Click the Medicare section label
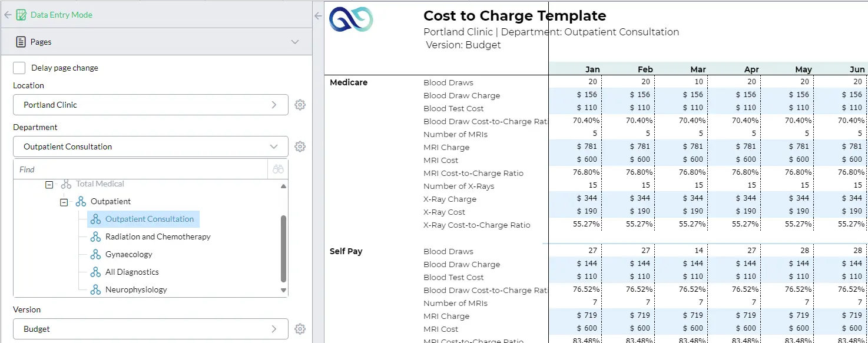The height and width of the screenshot is (343, 868). pyautogui.click(x=349, y=82)
